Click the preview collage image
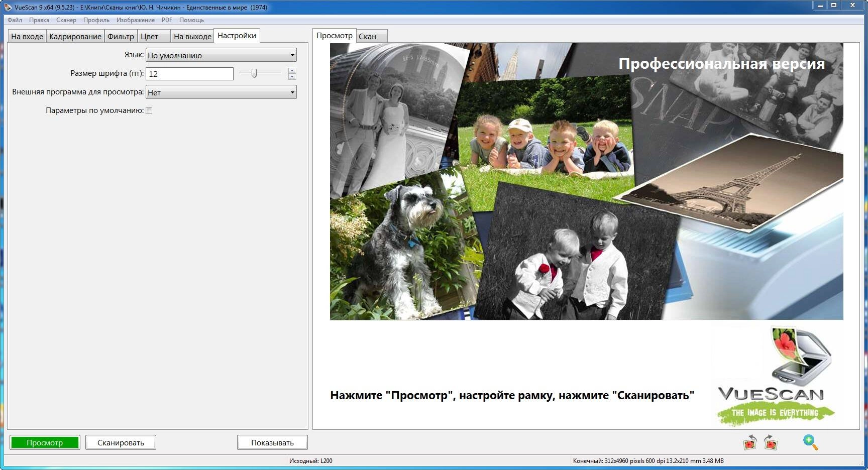Image resolution: width=868 pixels, height=470 pixels. pyautogui.click(x=586, y=181)
